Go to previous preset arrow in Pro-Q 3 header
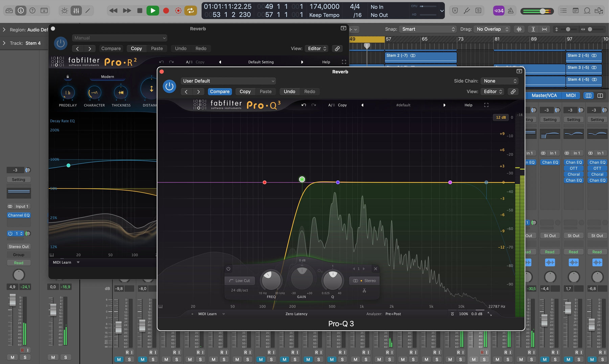609x364 pixels. point(186,92)
